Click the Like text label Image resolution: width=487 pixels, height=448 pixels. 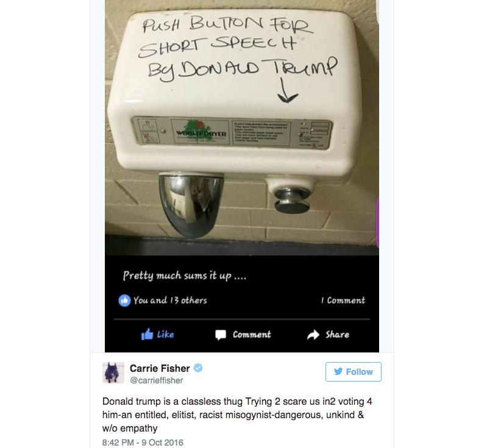(166, 335)
